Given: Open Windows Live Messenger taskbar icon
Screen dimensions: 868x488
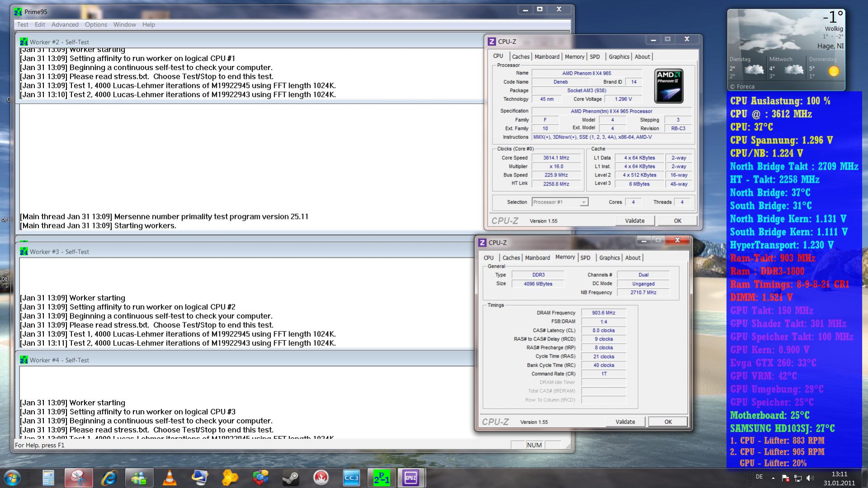Looking at the screenshot, I should point(139,478).
